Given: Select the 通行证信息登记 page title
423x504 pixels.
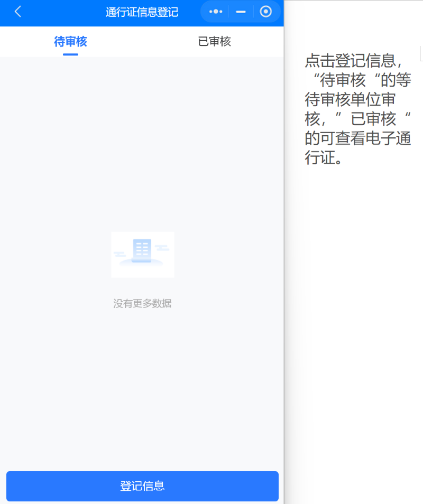Looking at the screenshot, I should pos(142,12).
